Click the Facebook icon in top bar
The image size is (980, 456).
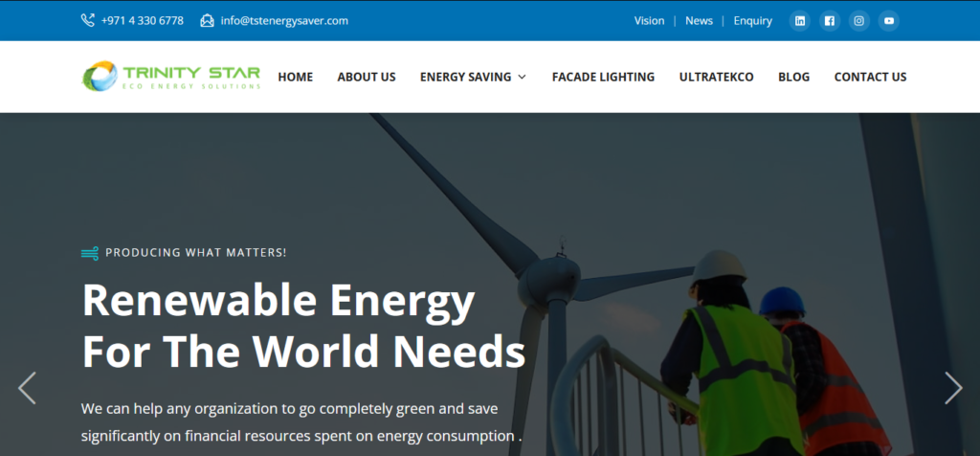(830, 21)
